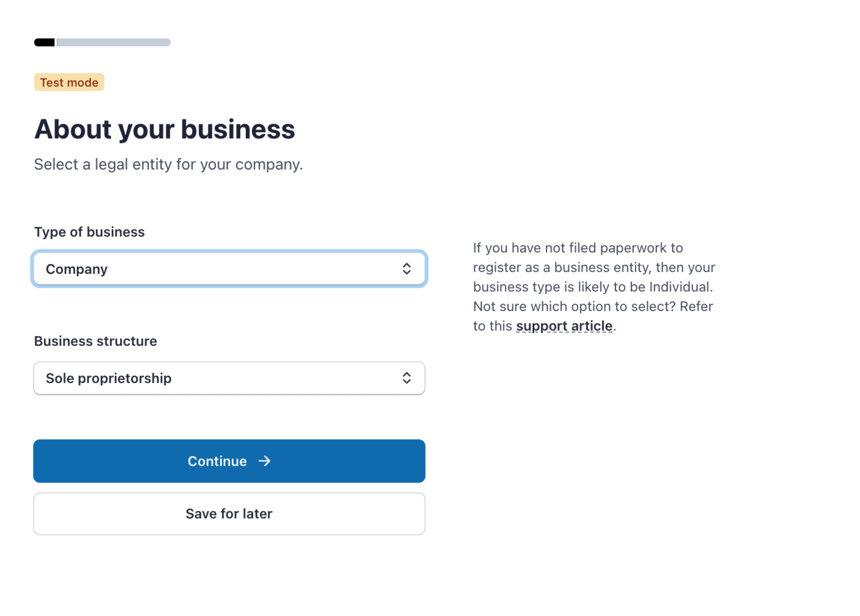The width and height of the screenshot is (860, 616).
Task: Click the chevron arrows in the Company select
Action: point(407,269)
